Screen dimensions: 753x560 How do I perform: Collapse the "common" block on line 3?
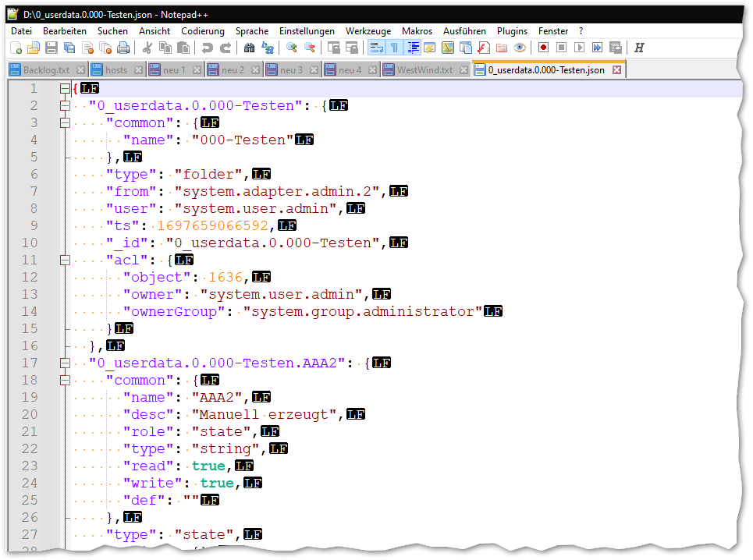tap(65, 123)
